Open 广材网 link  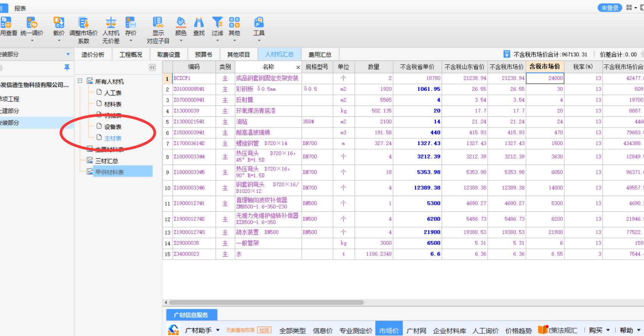[x=416, y=330]
